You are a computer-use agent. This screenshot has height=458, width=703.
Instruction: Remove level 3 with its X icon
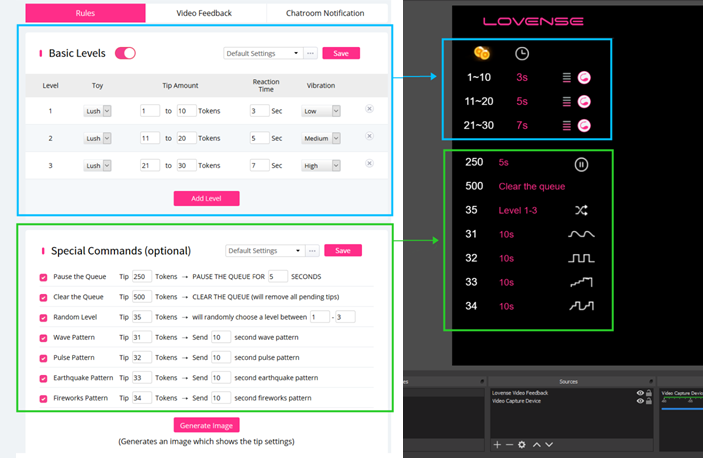(369, 163)
